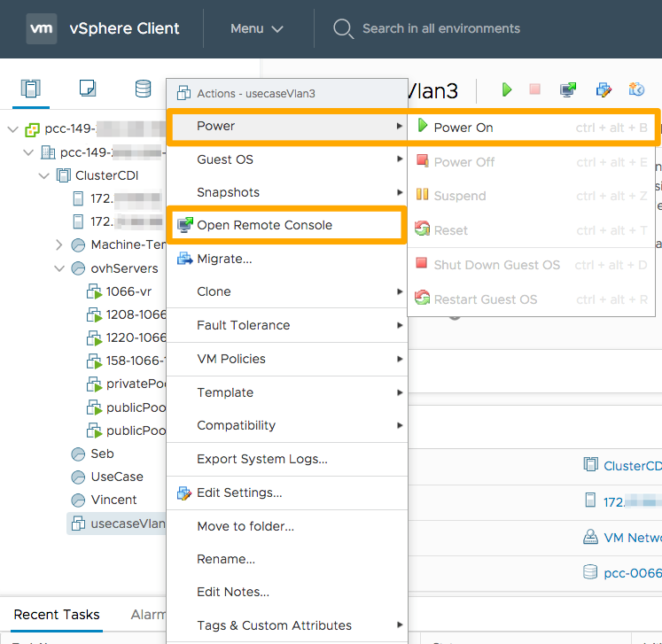Collapse the ovhServers tree node
662x644 pixels.
pos(59,268)
